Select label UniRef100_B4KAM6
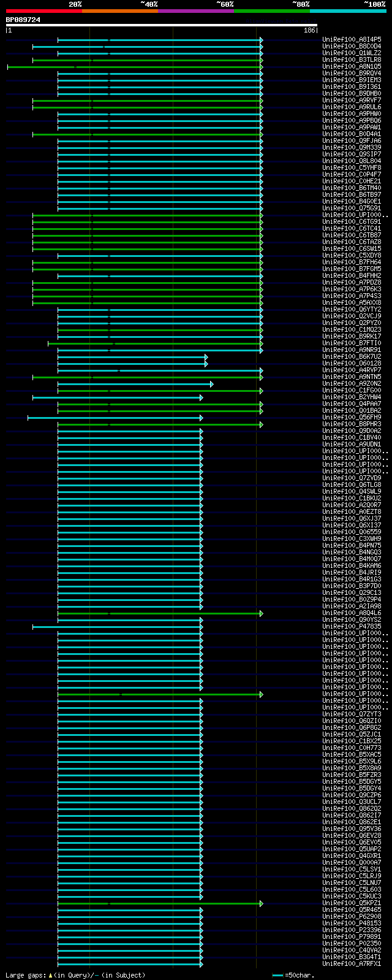 pyautogui.click(x=352, y=565)
